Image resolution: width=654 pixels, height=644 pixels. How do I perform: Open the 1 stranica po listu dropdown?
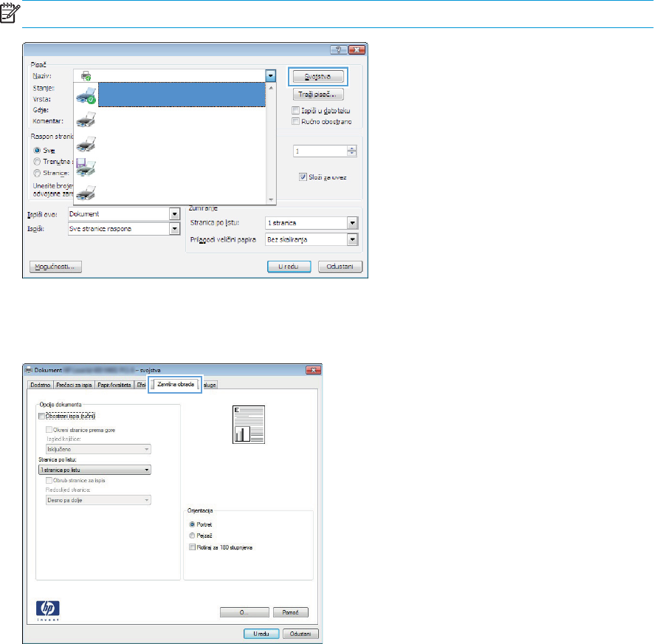[x=94, y=470]
